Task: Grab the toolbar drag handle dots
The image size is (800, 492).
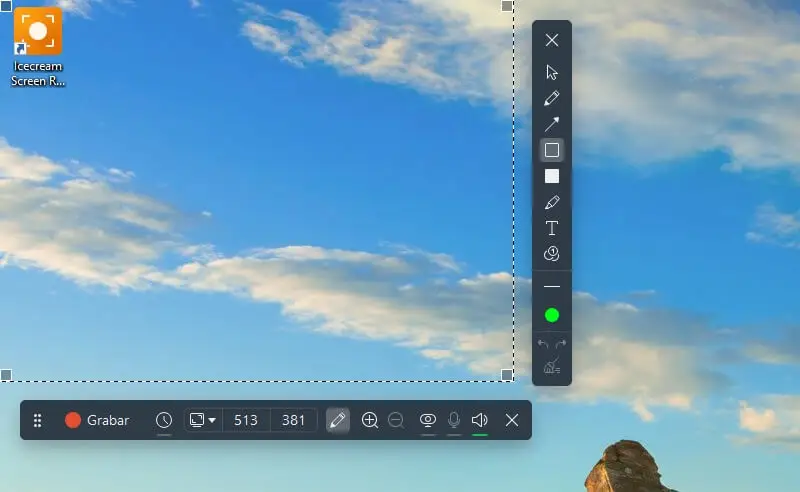Action: [37, 421]
